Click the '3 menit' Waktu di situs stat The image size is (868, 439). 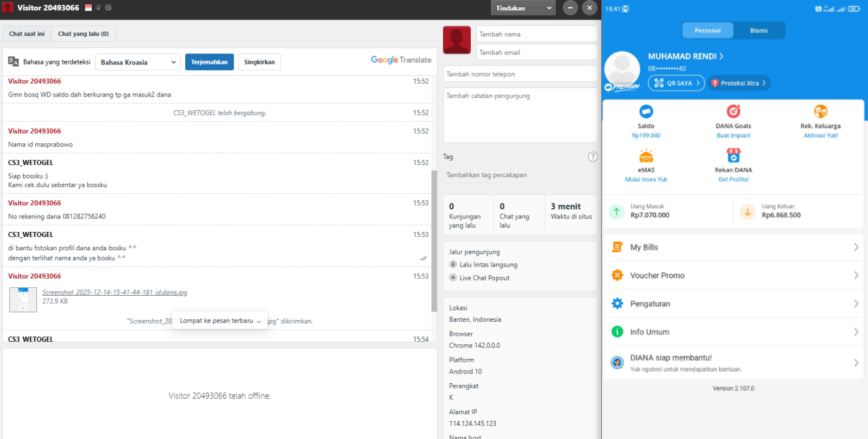[x=571, y=215]
